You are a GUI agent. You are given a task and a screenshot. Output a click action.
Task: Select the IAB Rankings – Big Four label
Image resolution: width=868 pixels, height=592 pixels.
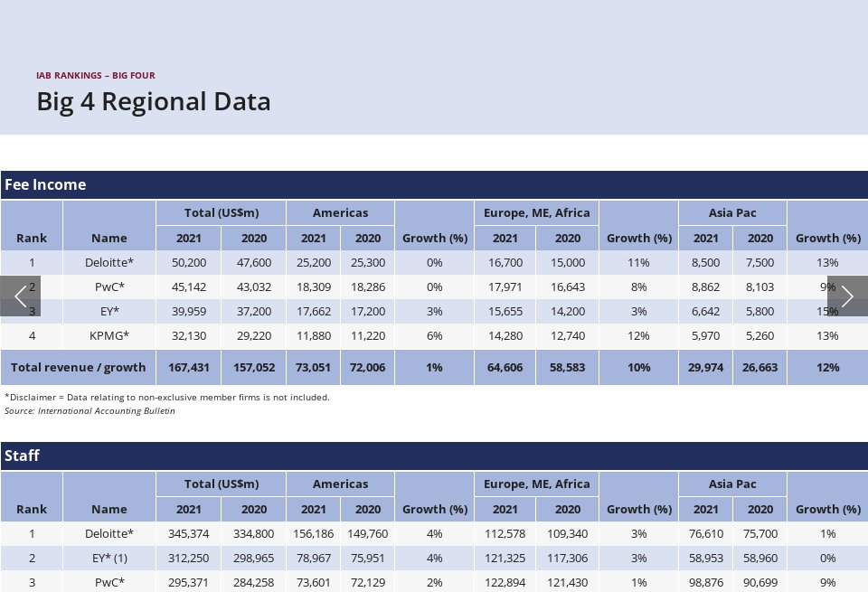pyautogui.click(x=95, y=75)
